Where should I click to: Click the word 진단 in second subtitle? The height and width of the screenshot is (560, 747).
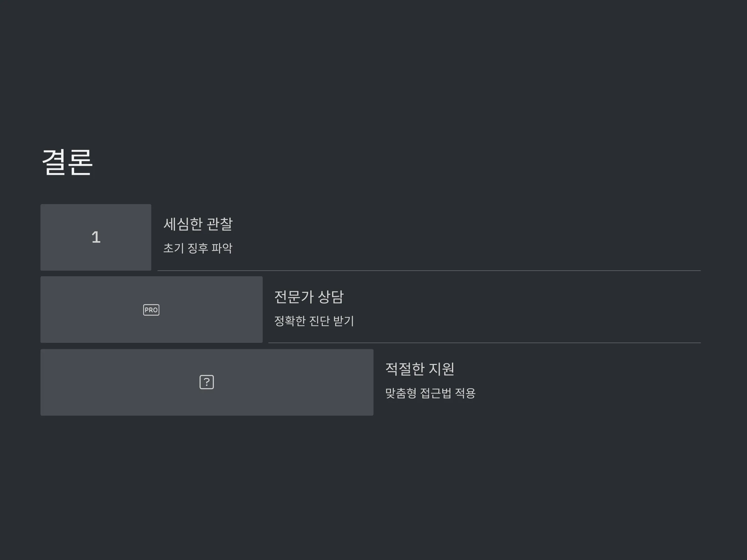click(319, 321)
